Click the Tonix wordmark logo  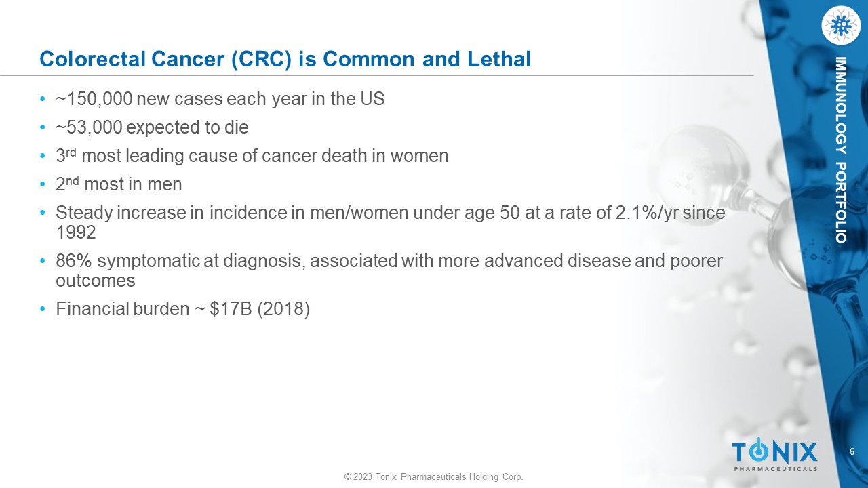tap(774, 451)
